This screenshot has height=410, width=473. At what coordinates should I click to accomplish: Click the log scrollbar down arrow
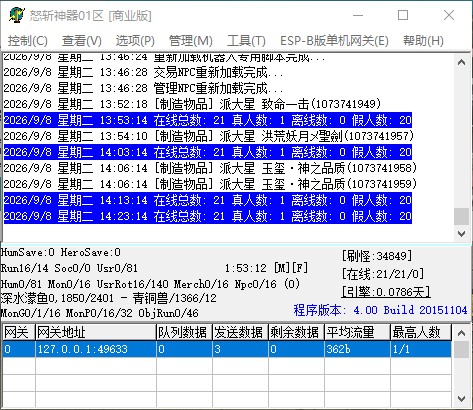(x=461, y=233)
